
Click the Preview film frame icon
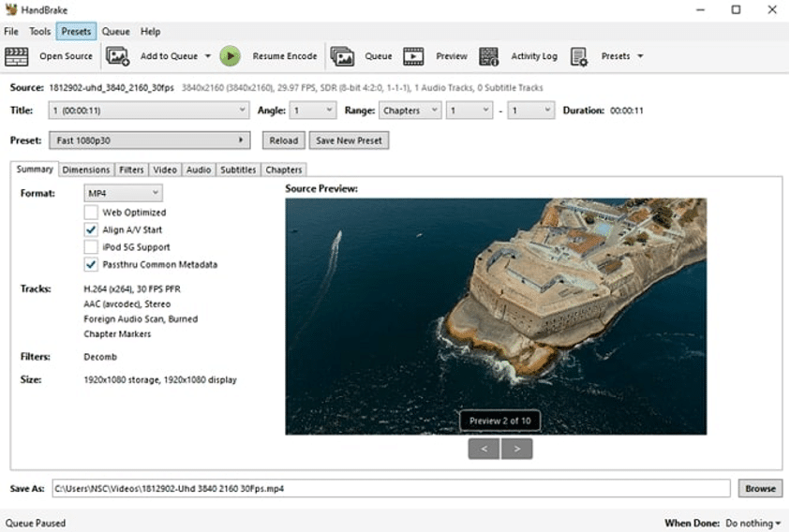413,56
